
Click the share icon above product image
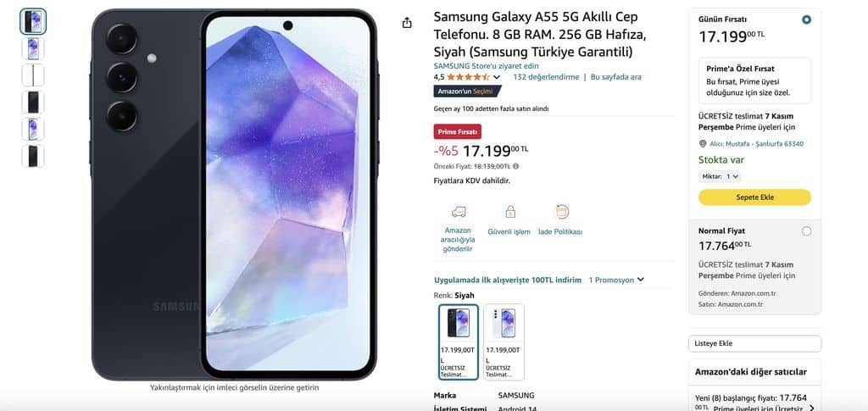[407, 23]
